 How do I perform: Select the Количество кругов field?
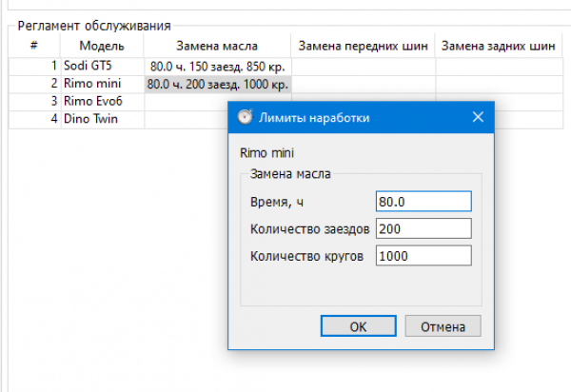coord(424,255)
